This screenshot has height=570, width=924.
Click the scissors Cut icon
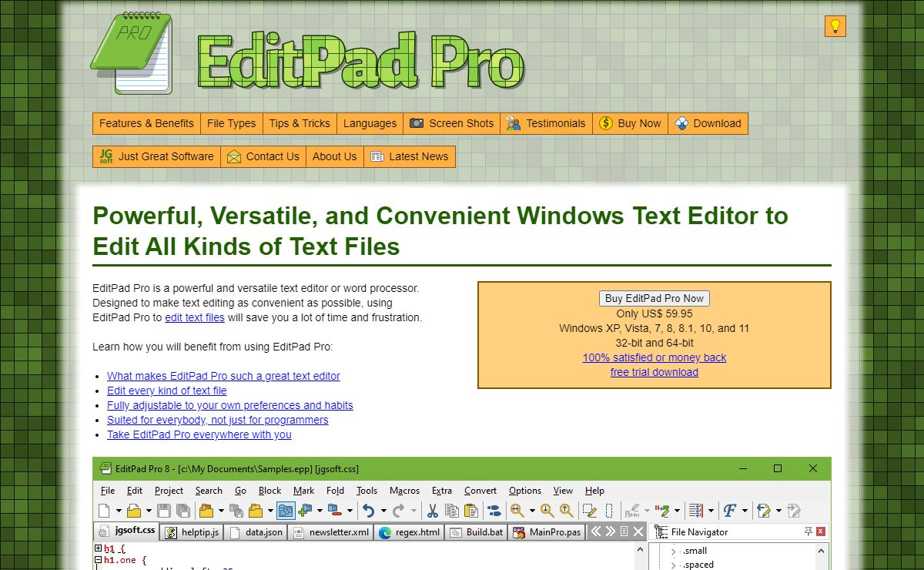point(432,510)
